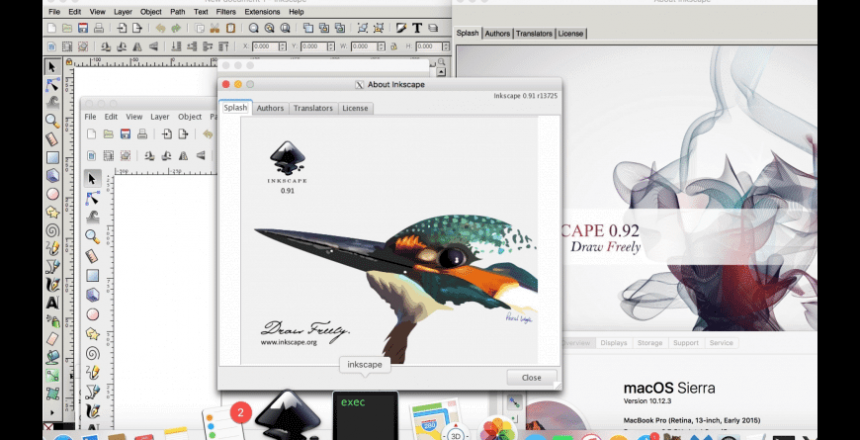Screen dimensions: 860x440
Task: Click Redo arrow in rear Inkscape window toolbar
Action: click(176, 28)
